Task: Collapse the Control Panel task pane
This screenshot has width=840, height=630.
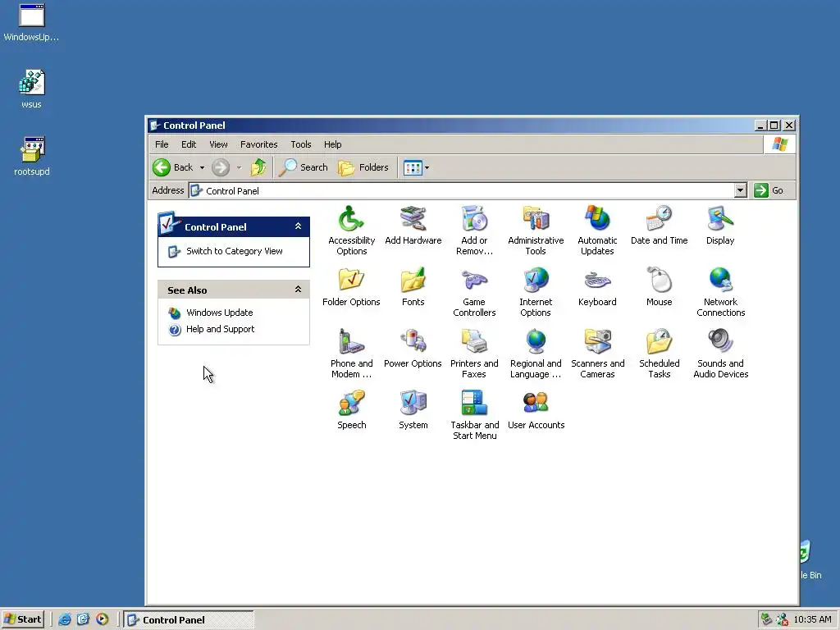Action: 298,226
